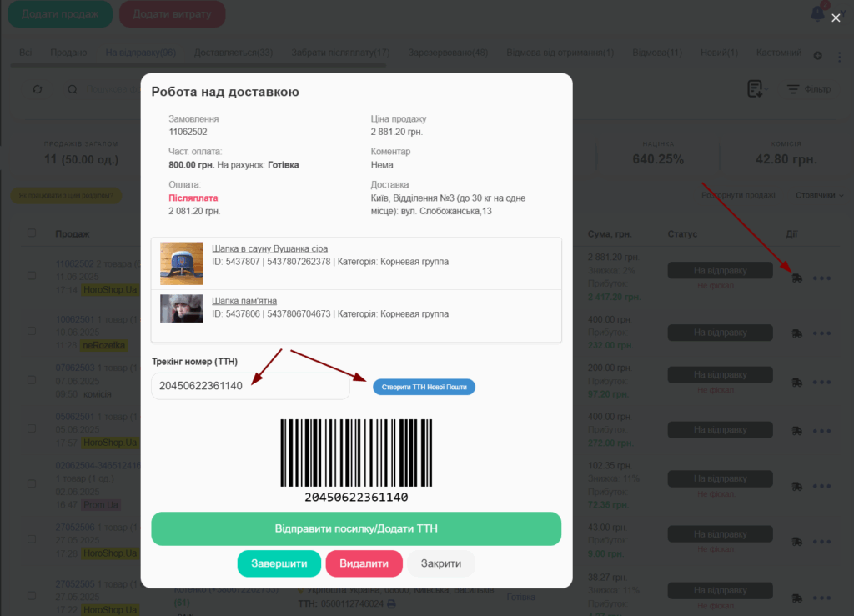This screenshot has height=616, width=854.
Task: Open the Доставляється(33) tab
Action: pyautogui.click(x=234, y=53)
